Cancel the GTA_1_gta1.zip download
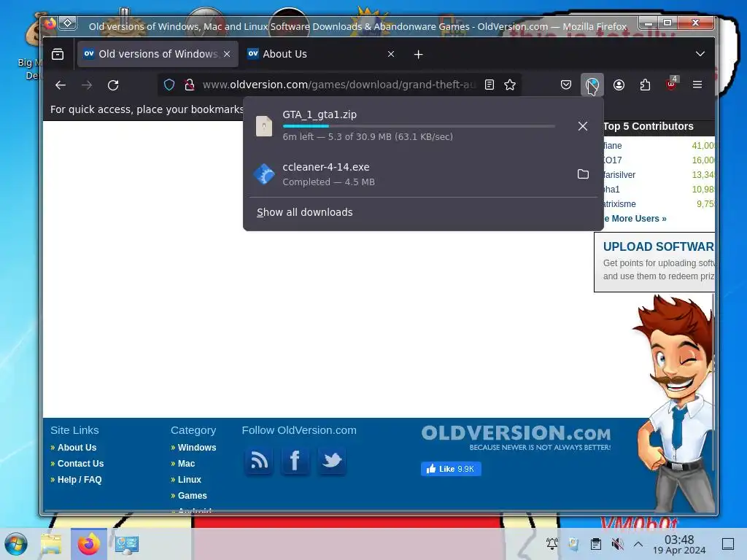The width and height of the screenshot is (747, 560). click(x=583, y=126)
